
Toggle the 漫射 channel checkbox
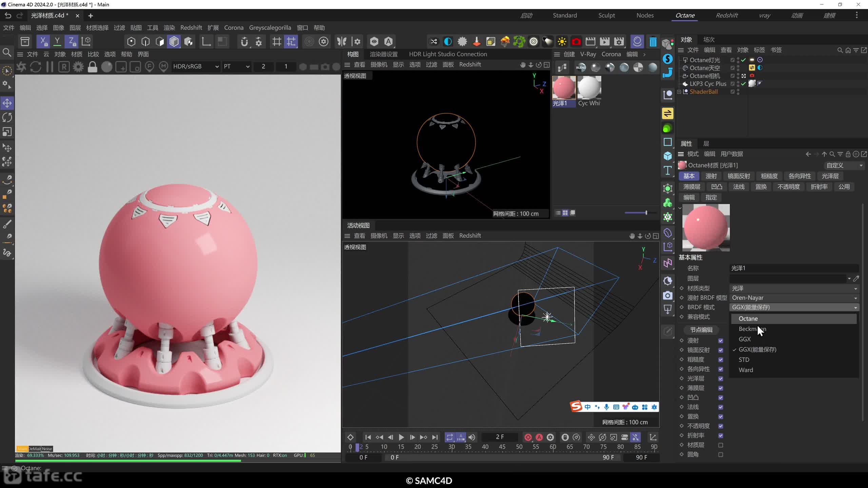tap(721, 341)
